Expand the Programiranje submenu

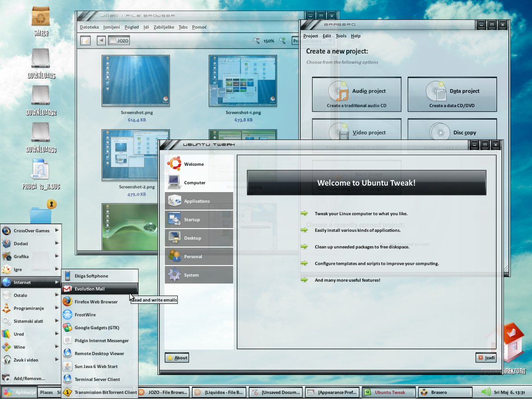click(31, 308)
